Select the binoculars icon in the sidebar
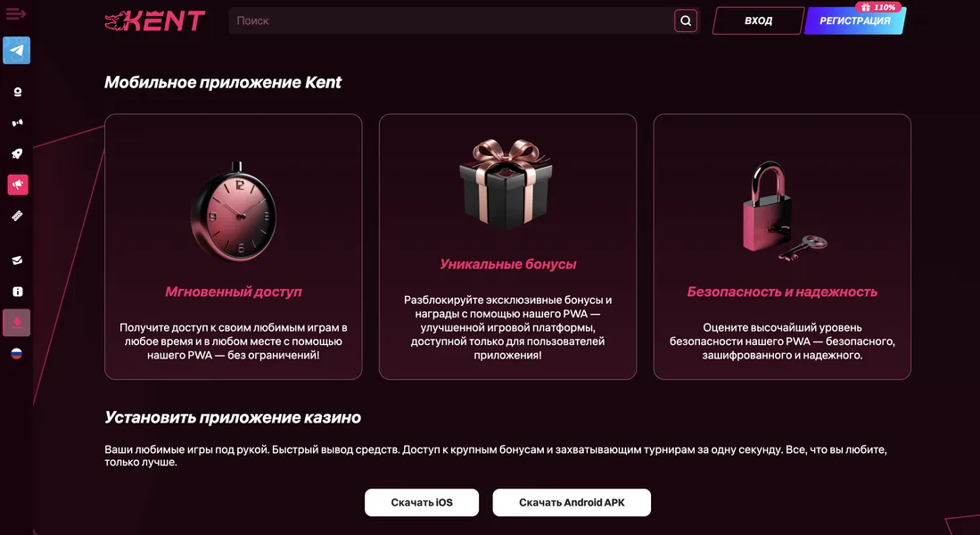The height and width of the screenshot is (535, 980). (x=16, y=122)
